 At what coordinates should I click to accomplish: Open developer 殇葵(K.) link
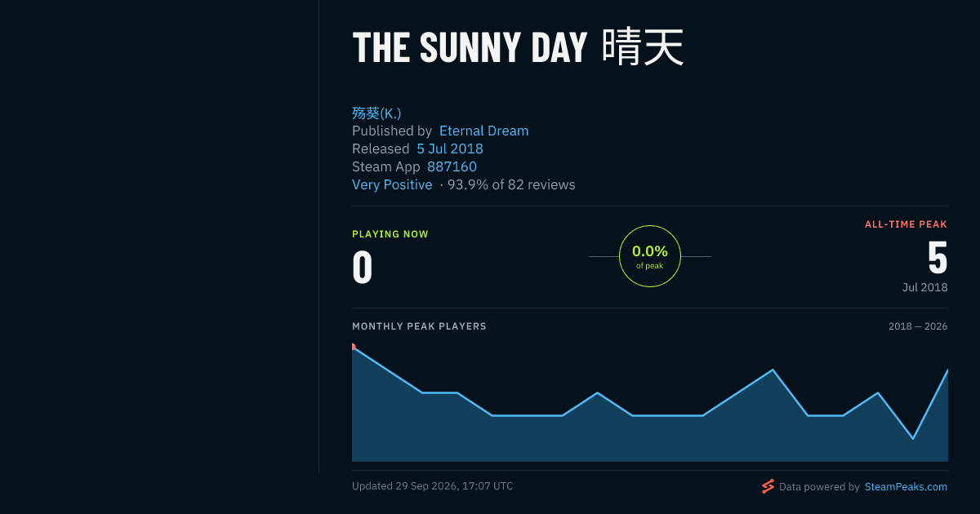(x=376, y=113)
